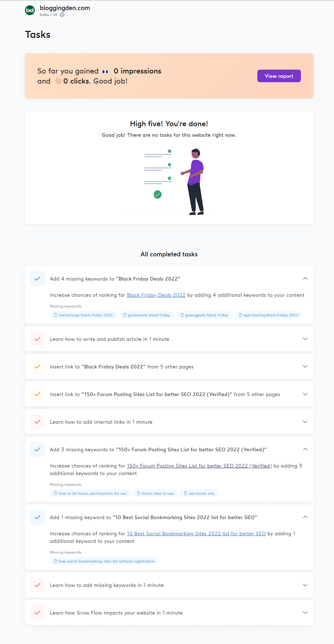Collapse the "Add 4 missing keywords" task details
334x644 pixels.
click(305, 278)
